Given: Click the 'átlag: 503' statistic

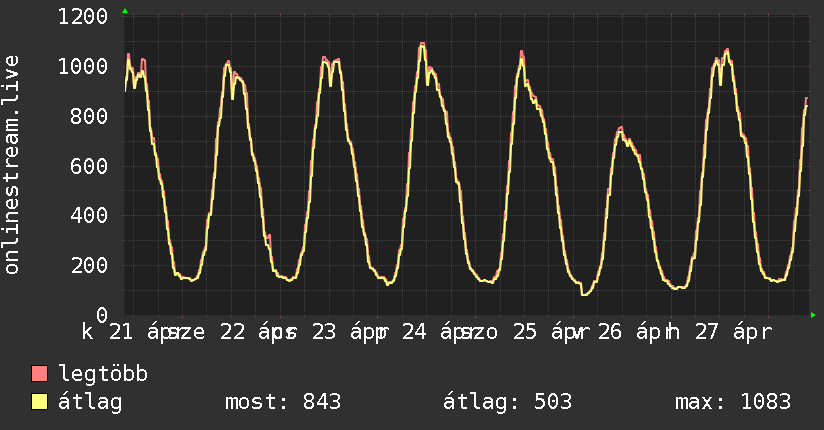Looking at the screenshot, I should (507, 402).
